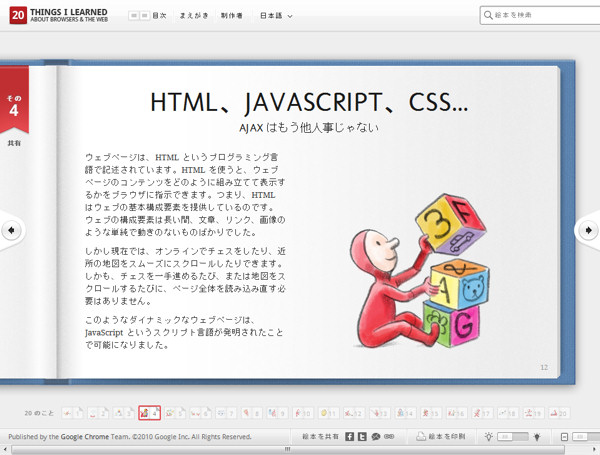This screenshot has width=600, height=455.
Task: Jump to chapter 3 thumbnail
Action: click(124, 413)
